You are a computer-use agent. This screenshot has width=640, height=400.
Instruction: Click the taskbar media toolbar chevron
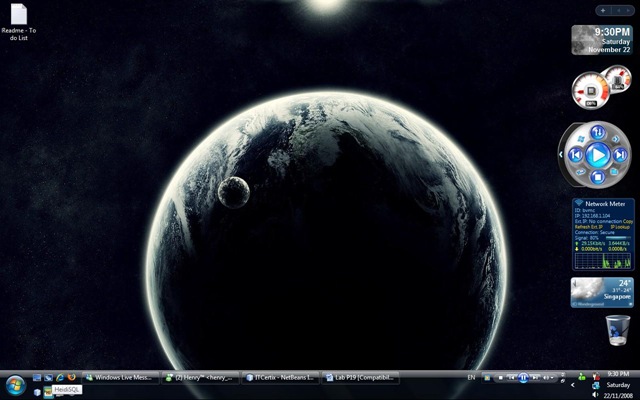[563, 374]
